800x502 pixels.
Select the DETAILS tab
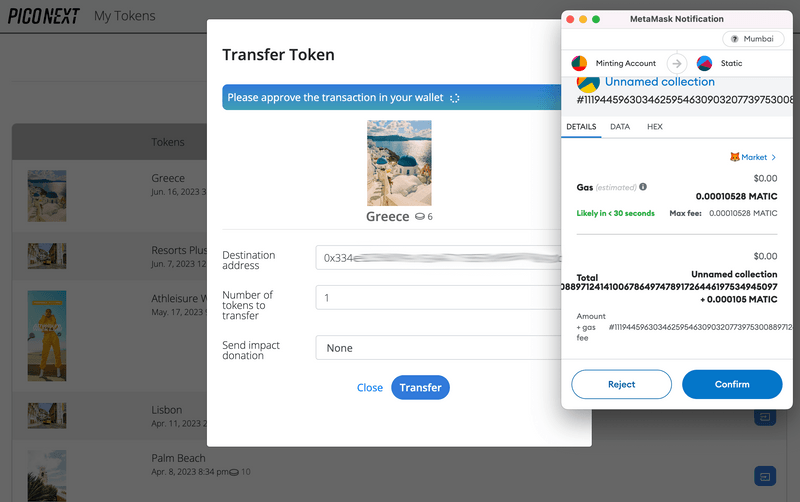(581, 127)
